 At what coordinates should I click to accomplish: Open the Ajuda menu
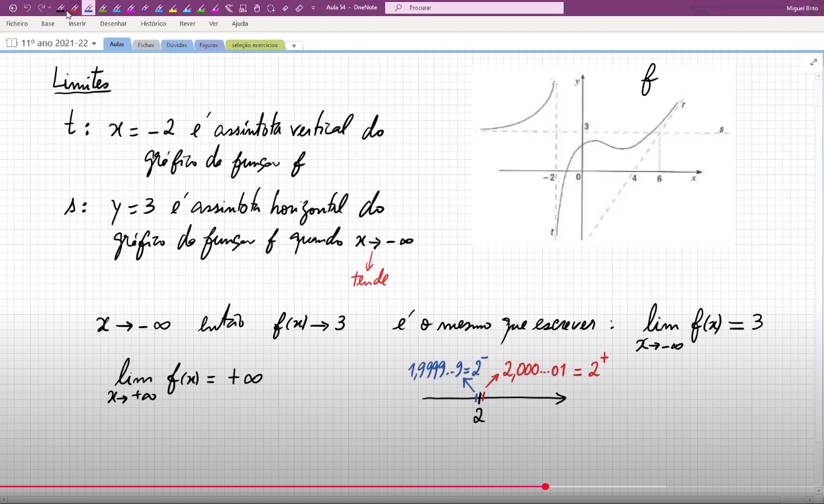(240, 23)
